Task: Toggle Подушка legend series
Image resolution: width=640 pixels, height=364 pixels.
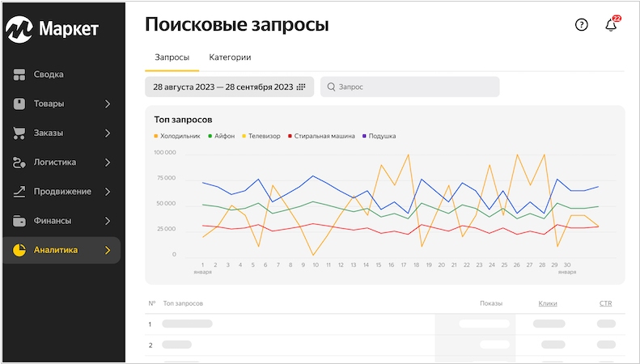Action: 379,136
